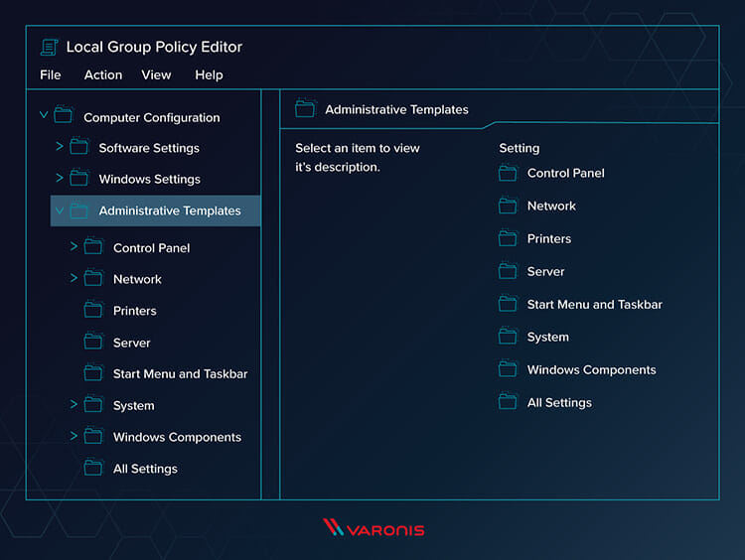Screen dimensions: 745x560
Task: Click Control Panel folder icon in Setting list
Action: [508, 173]
